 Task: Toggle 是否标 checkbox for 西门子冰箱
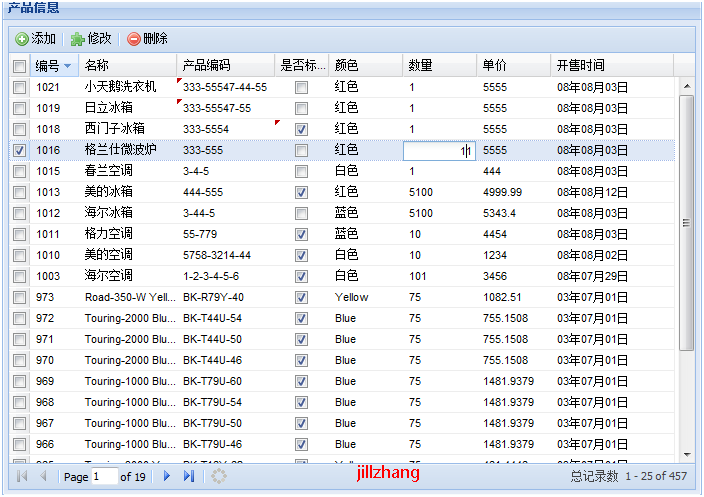coord(301,129)
